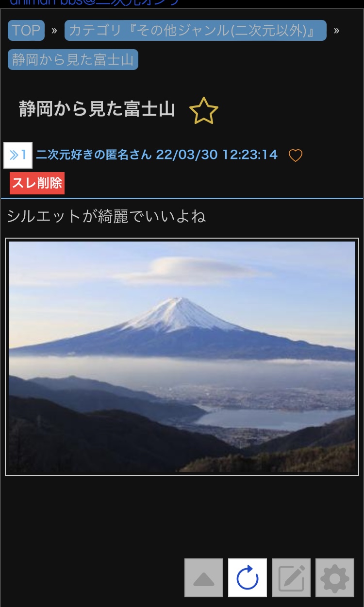Click poster name 二次元好きの匿名さん

tap(94, 155)
